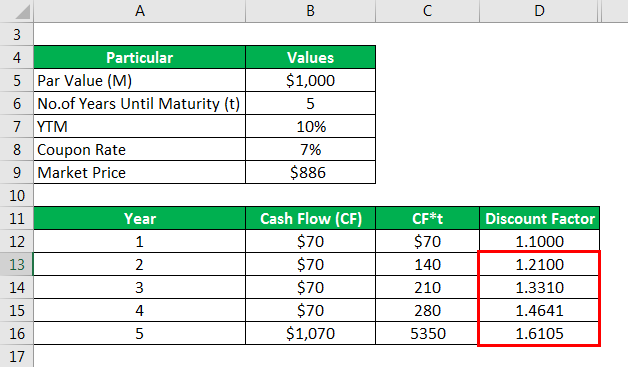Select column A header
The height and width of the screenshot is (367, 628).
pos(139,11)
